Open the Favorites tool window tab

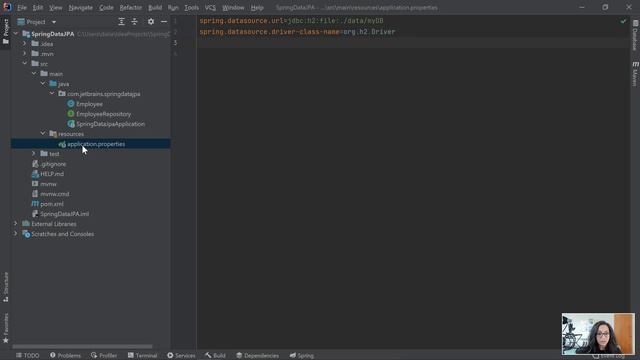point(6,328)
